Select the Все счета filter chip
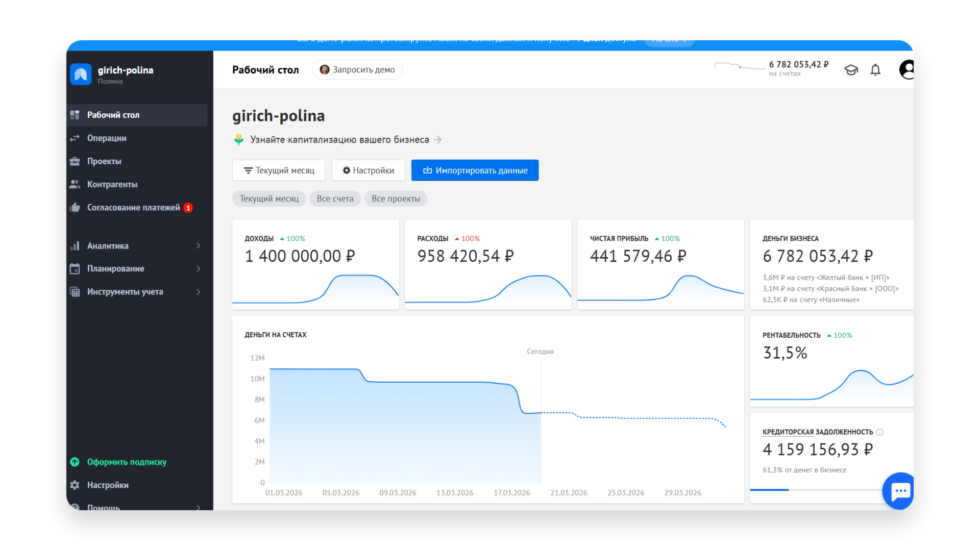 335,199
